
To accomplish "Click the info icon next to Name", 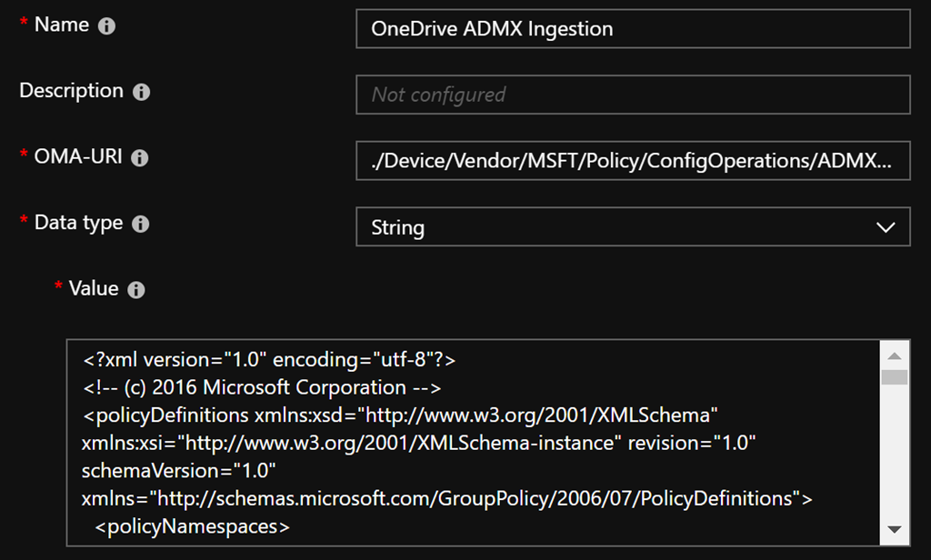I will point(106,26).
